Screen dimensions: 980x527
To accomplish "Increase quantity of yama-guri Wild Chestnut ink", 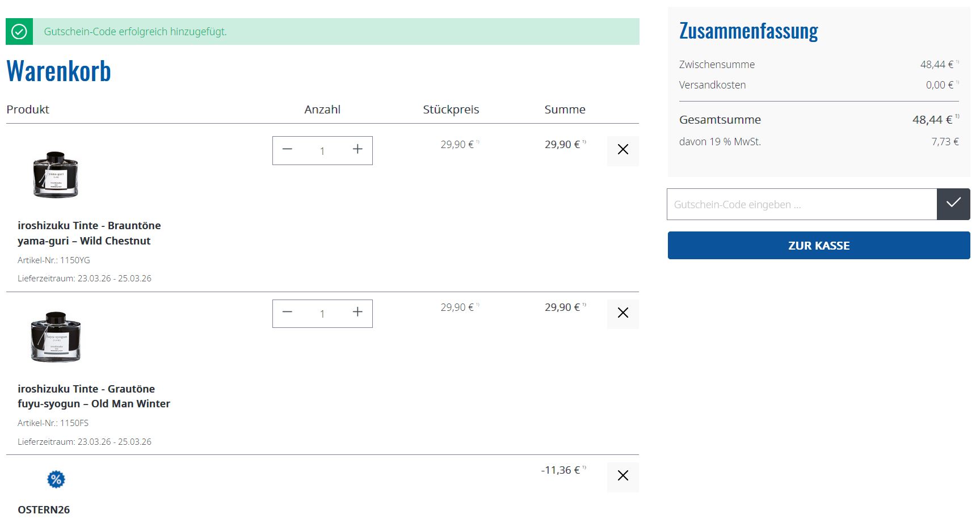I will tap(357, 150).
